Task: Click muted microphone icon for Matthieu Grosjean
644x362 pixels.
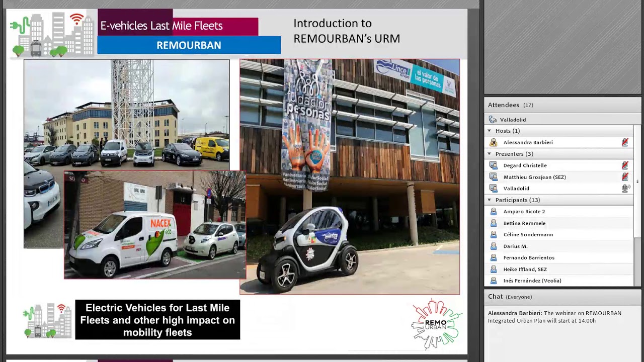Action: (625, 177)
